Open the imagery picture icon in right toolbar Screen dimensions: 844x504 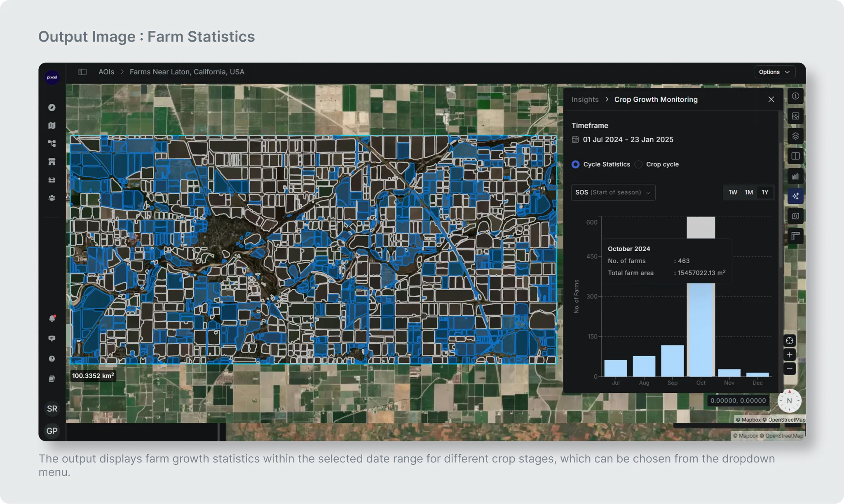795,116
